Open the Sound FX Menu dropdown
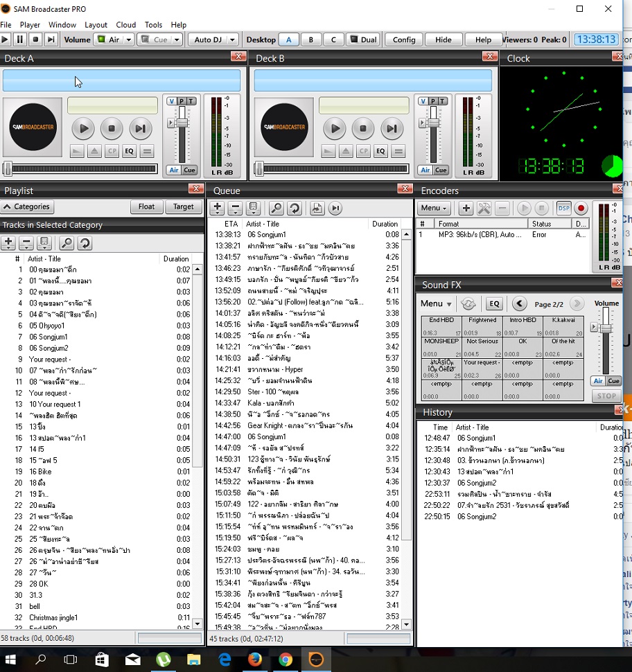 click(x=436, y=303)
